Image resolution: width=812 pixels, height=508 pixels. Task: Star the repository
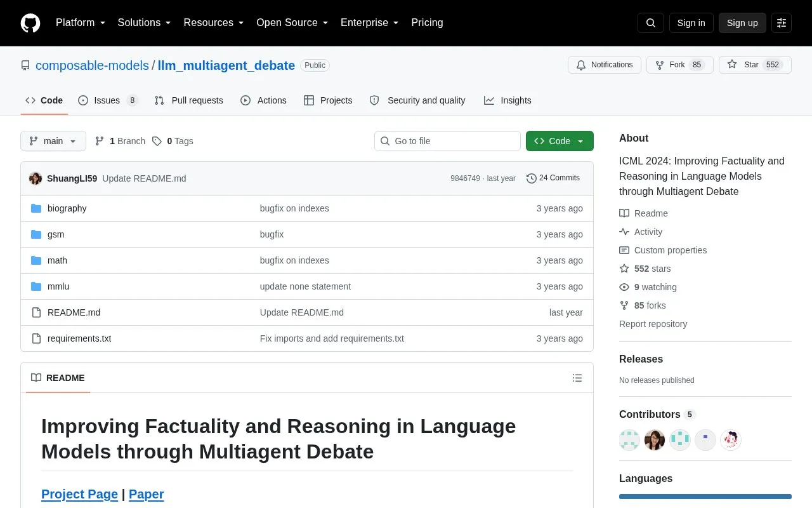pos(755,65)
